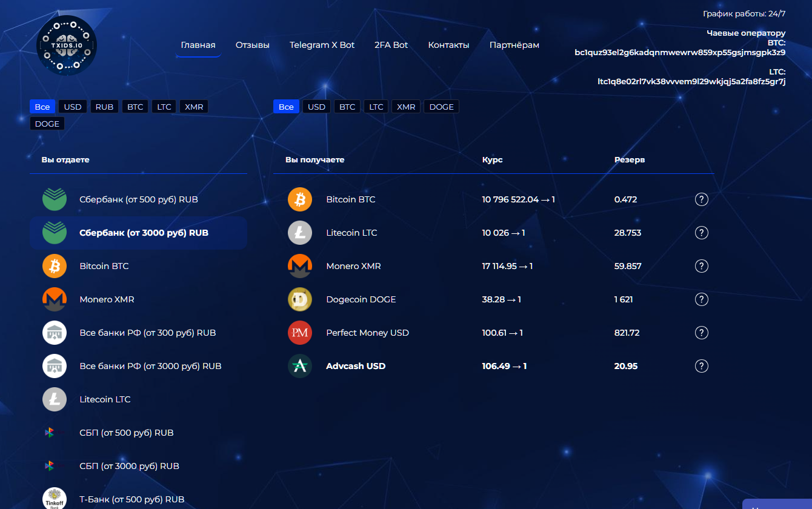Choose СБП (от 500 руб) RUB label
Viewport: 812px width, 509px height.
127,433
